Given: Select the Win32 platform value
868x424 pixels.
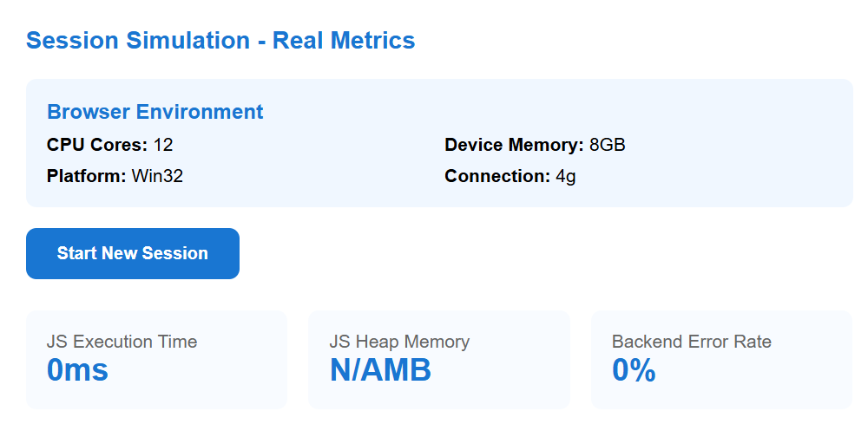Looking at the screenshot, I should pyautogui.click(x=157, y=176).
